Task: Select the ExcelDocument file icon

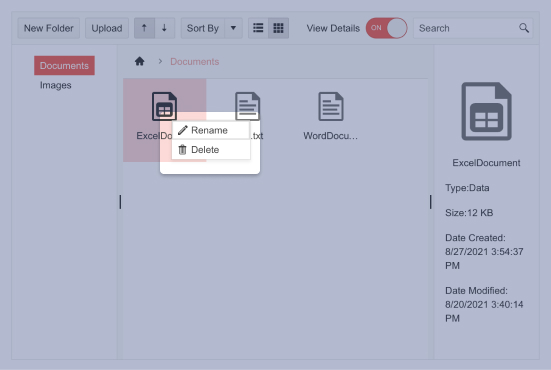Action: [x=164, y=106]
